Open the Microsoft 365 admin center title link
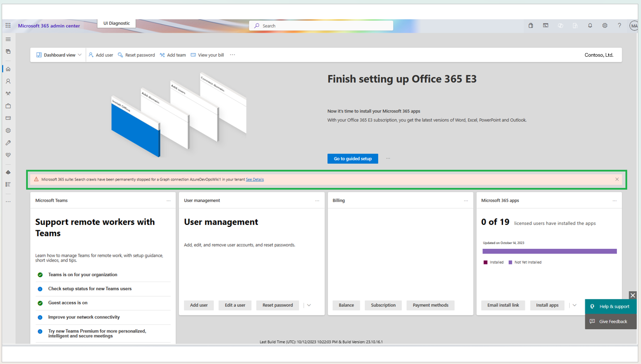Screen dimensions: 641x364 [x=49, y=26]
